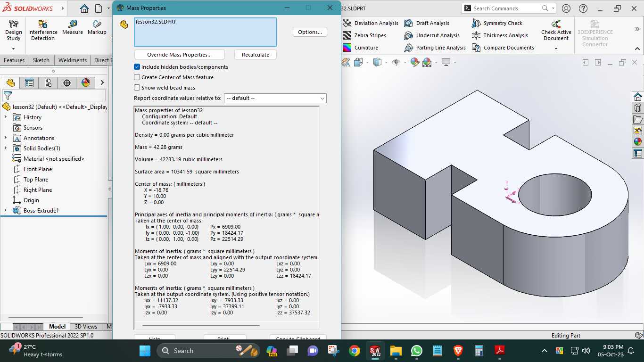Expand the Solid Bodies(1) tree node

click(x=6, y=148)
